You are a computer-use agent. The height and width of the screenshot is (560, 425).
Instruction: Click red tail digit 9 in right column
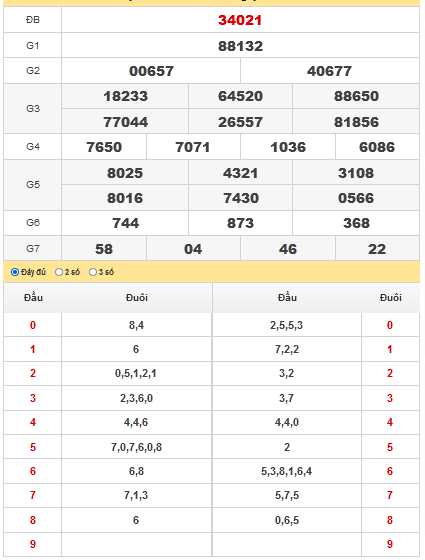tap(390, 544)
